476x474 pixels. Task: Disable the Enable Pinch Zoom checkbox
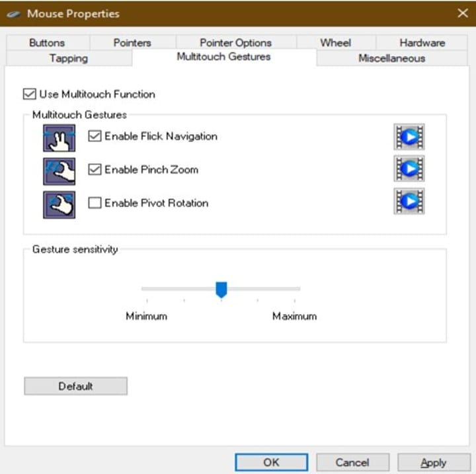(x=95, y=169)
